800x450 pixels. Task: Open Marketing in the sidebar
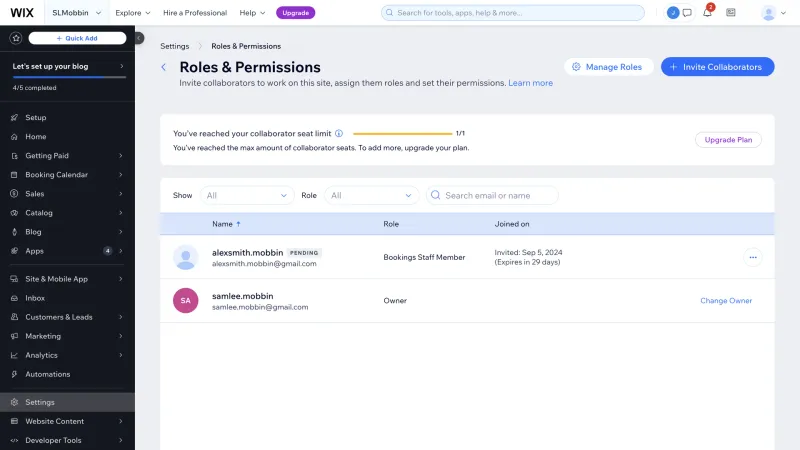point(67,336)
